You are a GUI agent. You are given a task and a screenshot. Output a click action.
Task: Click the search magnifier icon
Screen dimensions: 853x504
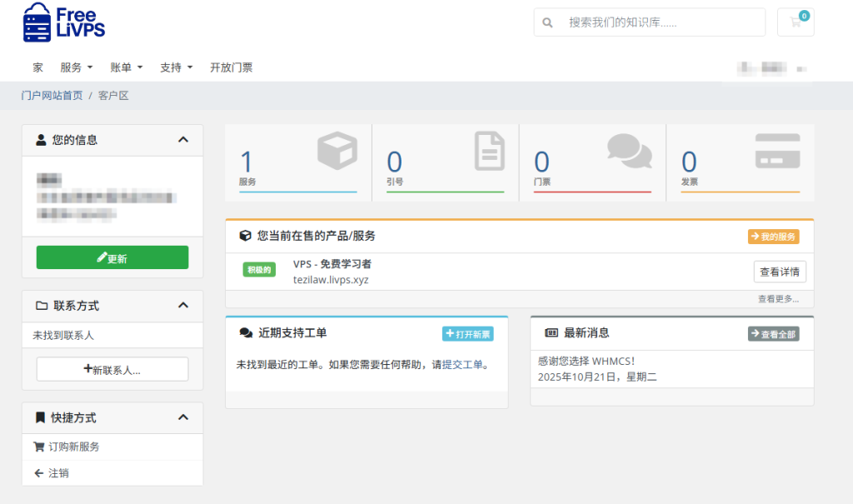point(546,22)
